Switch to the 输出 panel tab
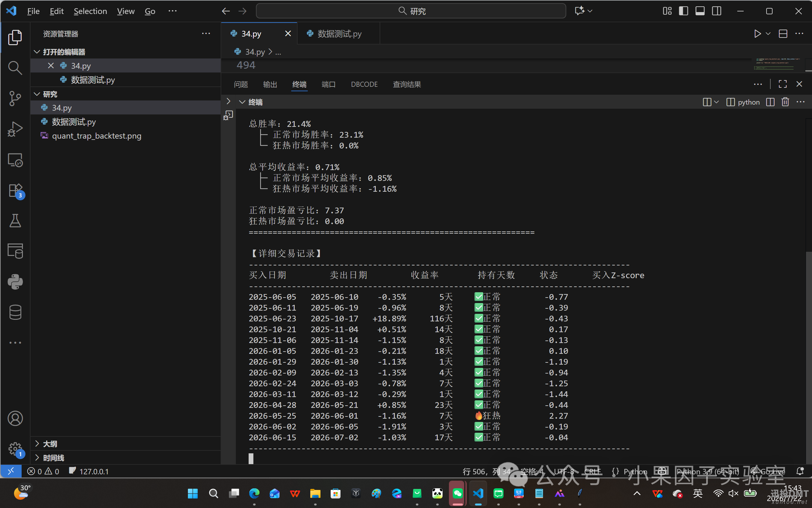 point(270,84)
